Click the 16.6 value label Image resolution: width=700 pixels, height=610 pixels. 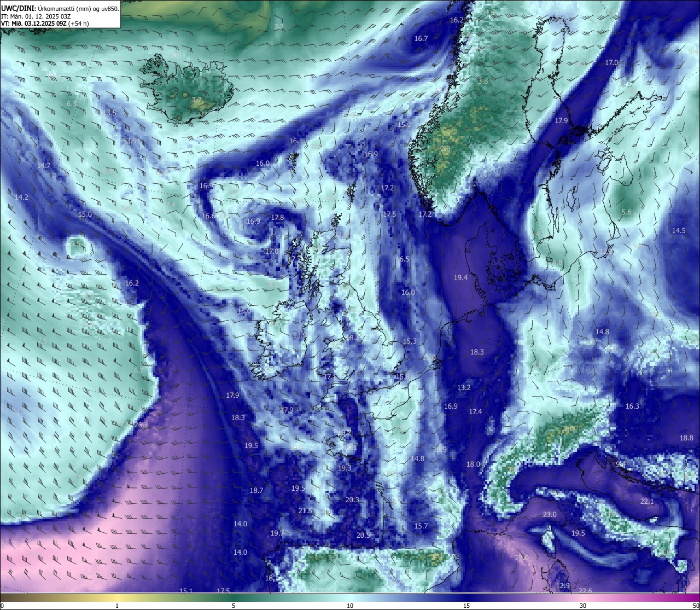[208, 216]
